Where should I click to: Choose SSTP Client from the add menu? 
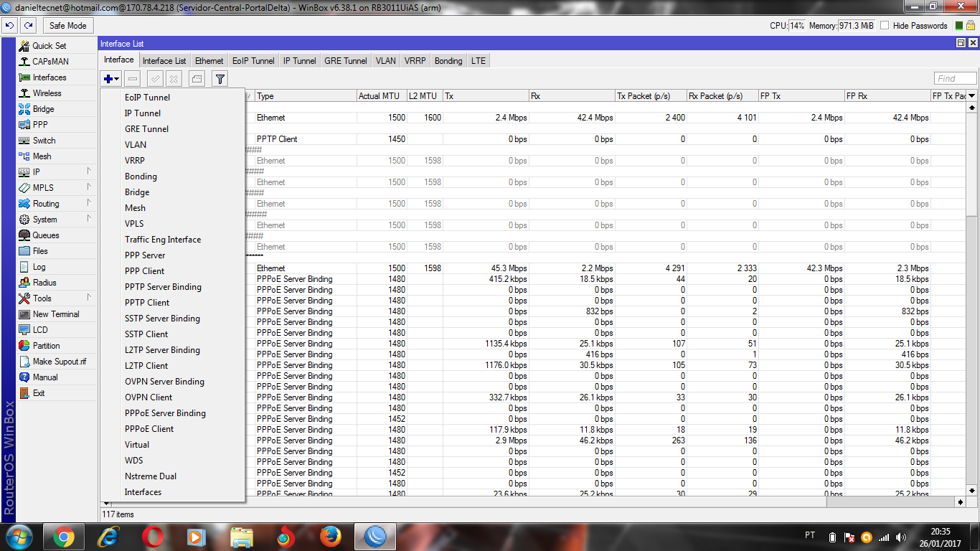[x=173, y=334]
